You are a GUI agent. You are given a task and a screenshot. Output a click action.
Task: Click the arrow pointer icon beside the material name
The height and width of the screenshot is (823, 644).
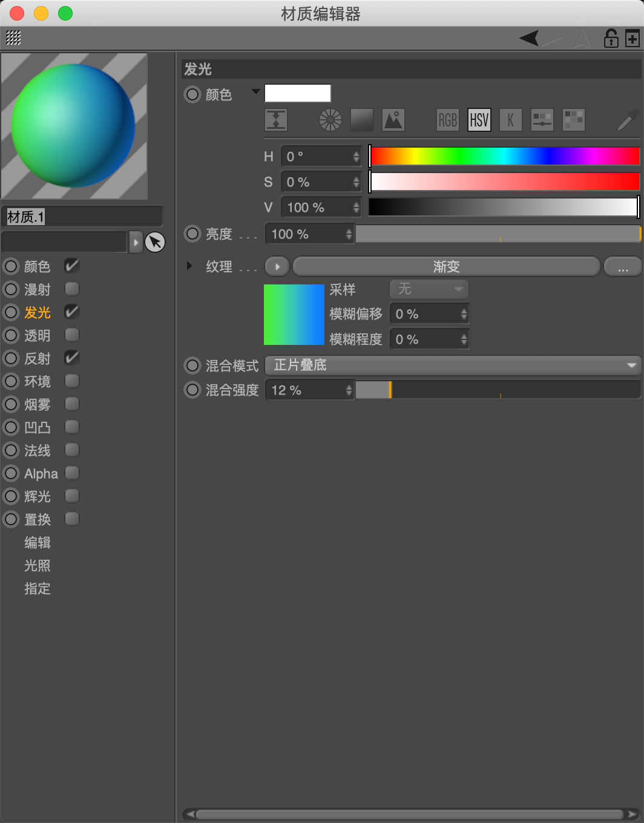click(x=155, y=242)
